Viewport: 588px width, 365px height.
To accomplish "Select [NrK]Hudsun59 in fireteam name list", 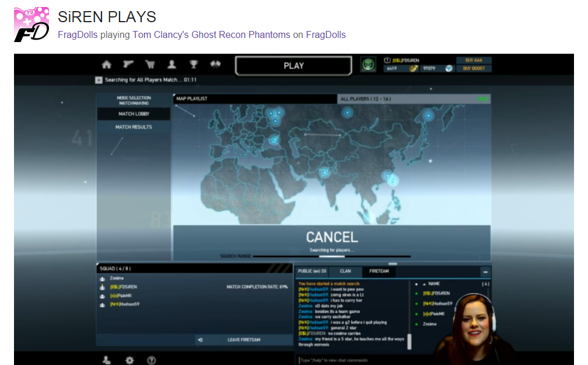I will (x=437, y=304).
